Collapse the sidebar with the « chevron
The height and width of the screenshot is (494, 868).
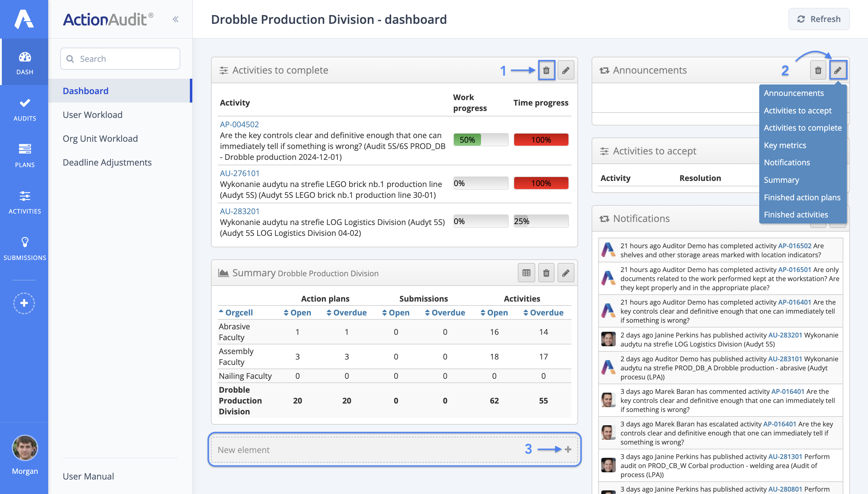pyautogui.click(x=176, y=19)
